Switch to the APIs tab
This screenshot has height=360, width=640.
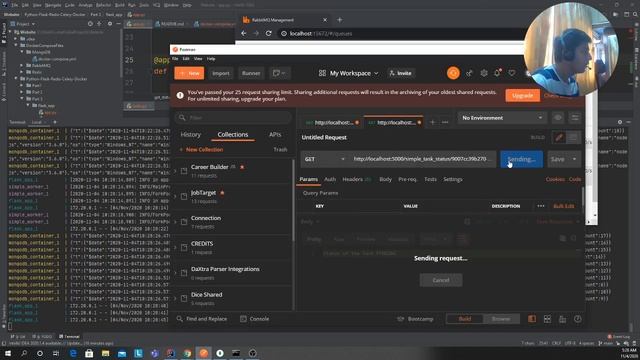coord(275,134)
